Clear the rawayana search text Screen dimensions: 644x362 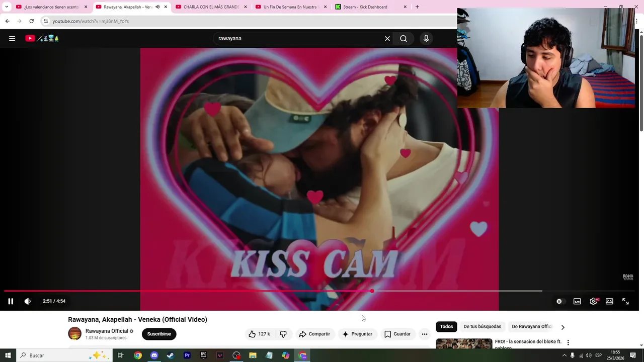(x=387, y=38)
